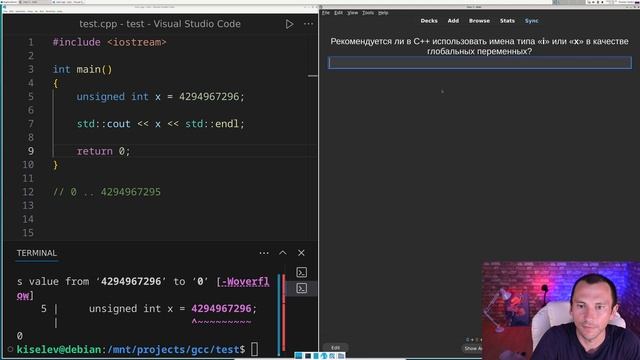This screenshot has width=640, height=360.
Task: Close the terminal panel with the X icon
Action: click(301, 253)
